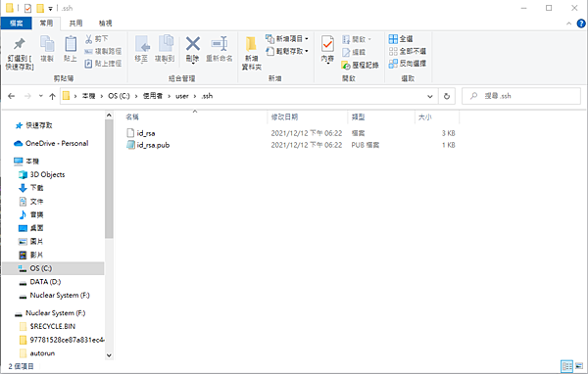The width and height of the screenshot is (588, 374).
Task: Open OneDrive - Personal in navigation pane
Action: click(57, 144)
